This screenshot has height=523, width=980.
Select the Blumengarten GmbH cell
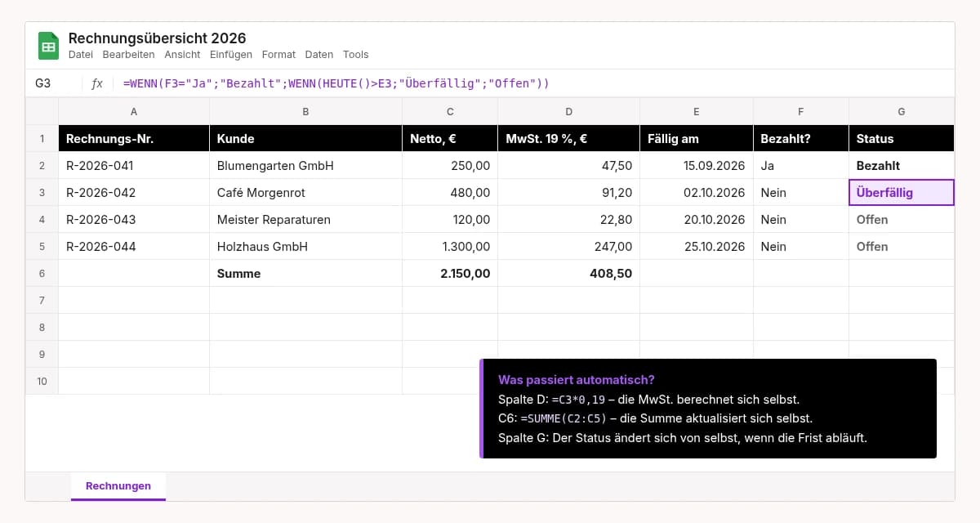[305, 166]
